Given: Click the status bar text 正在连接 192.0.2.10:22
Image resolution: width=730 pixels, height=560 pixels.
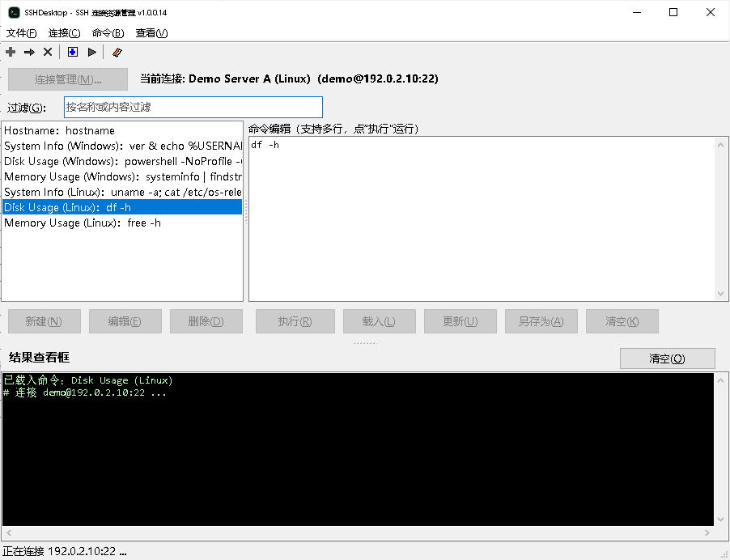Looking at the screenshot, I should (65, 552).
